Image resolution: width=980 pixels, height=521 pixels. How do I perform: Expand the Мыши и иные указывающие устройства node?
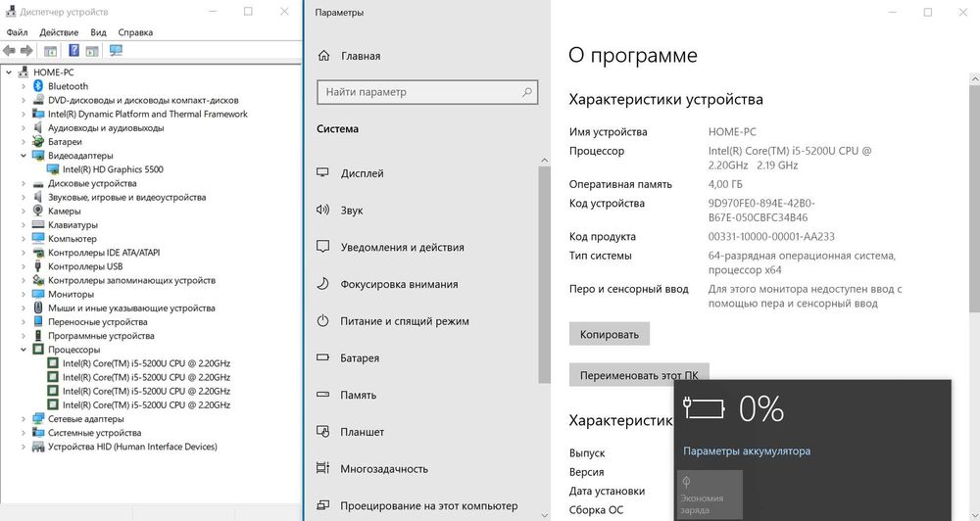(x=24, y=308)
